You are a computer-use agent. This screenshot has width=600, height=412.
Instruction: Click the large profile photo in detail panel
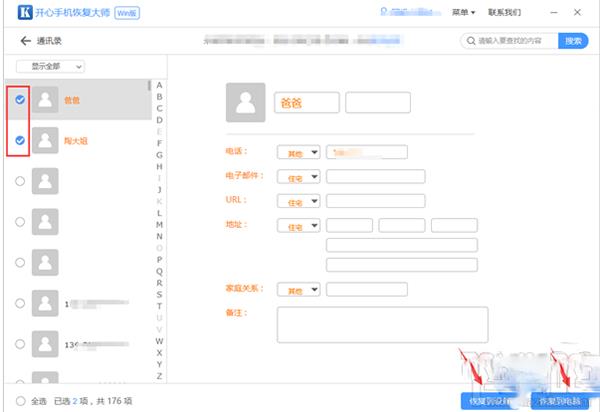(246, 102)
